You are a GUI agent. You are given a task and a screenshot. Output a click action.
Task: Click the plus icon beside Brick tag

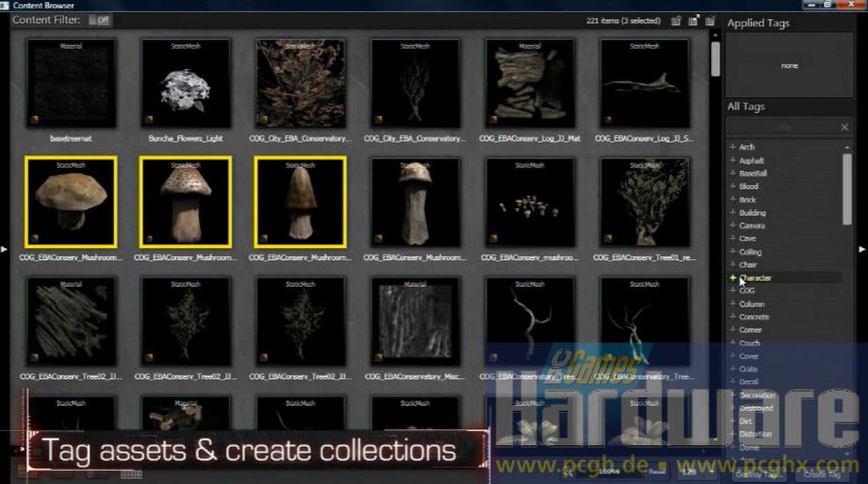pyautogui.click(x=732, y=200)
